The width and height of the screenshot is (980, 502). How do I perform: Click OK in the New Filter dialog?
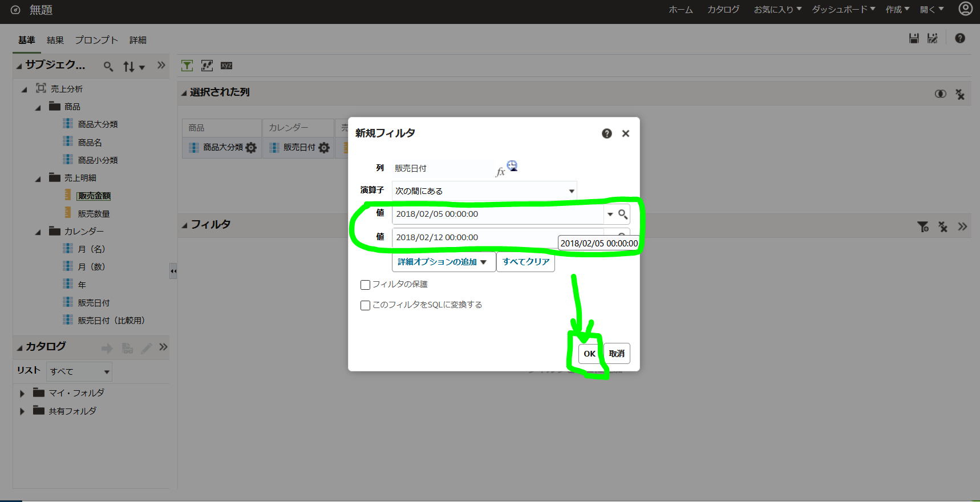pyautogui.click(x=589, y=354)
